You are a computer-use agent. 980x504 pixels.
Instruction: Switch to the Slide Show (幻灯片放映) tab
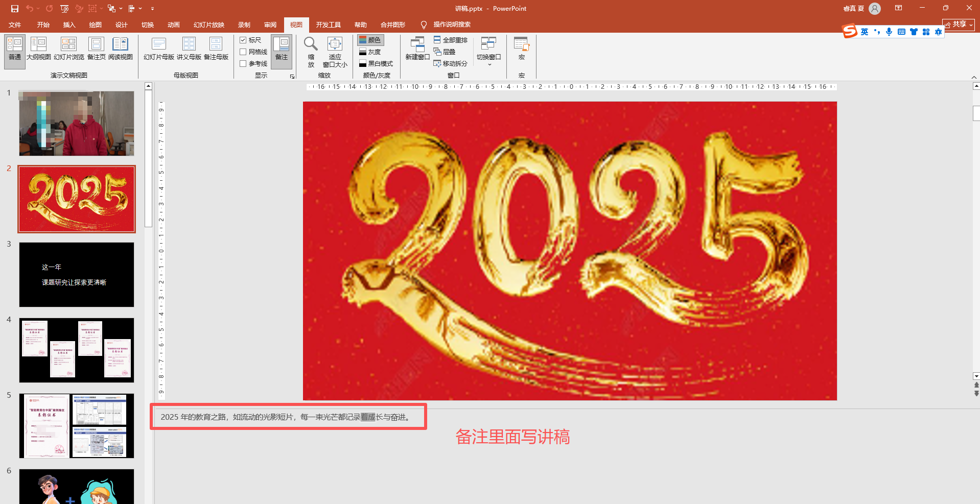point(209,25)
